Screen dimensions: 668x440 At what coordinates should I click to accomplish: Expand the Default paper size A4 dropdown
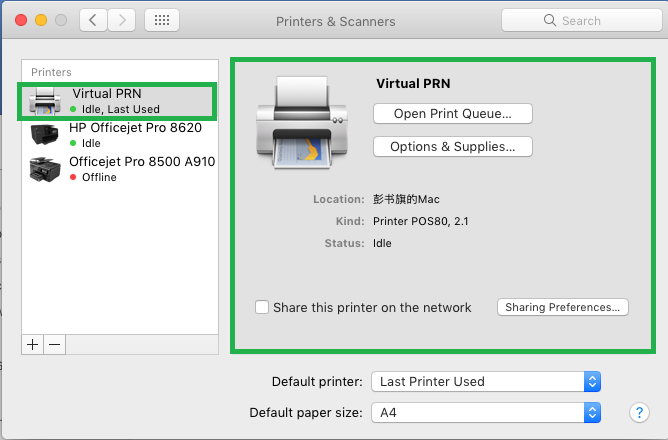486,412
